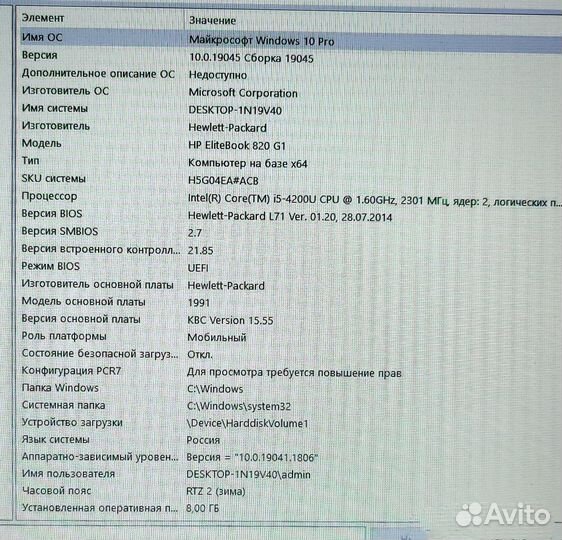Click value 'Microsoft Corporation'
562x540 pixels.
[x=243, y=93]
